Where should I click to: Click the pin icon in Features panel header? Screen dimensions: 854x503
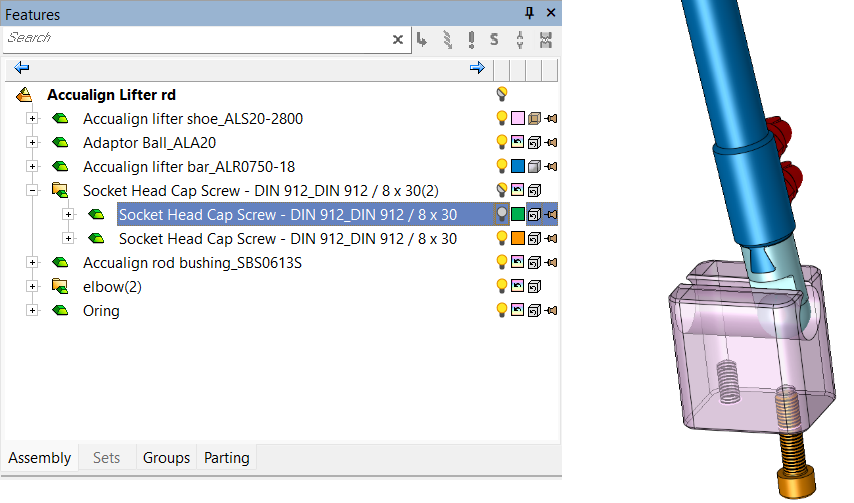pyautogui.click(x=530, y=13)
